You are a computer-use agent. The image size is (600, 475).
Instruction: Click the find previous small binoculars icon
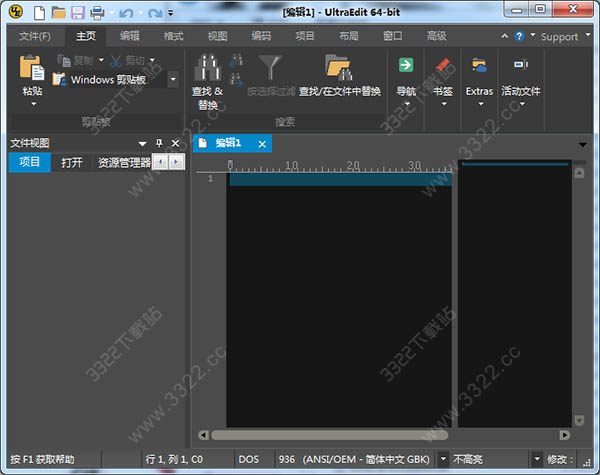tap(237, 60)
